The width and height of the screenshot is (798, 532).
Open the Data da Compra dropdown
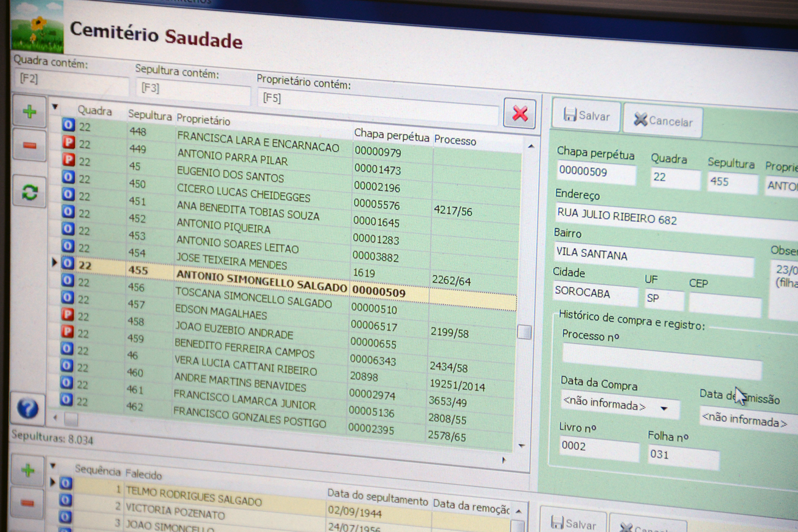[664, 409]
